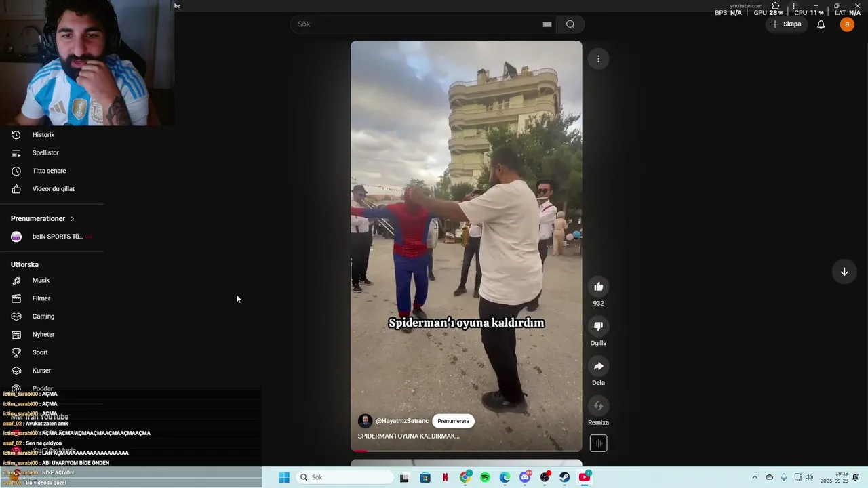Click the Sport trophy icon
868x488 pixels.
click(16, 352)
